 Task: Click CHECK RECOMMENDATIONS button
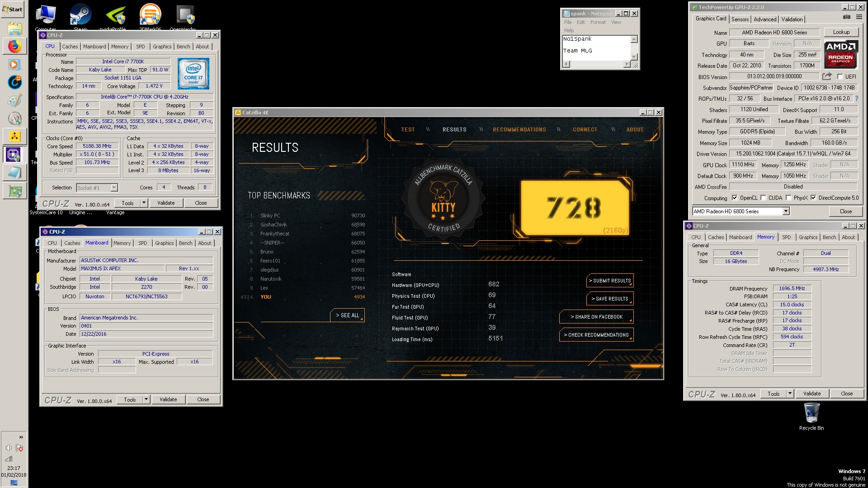(x=596, y=335)
